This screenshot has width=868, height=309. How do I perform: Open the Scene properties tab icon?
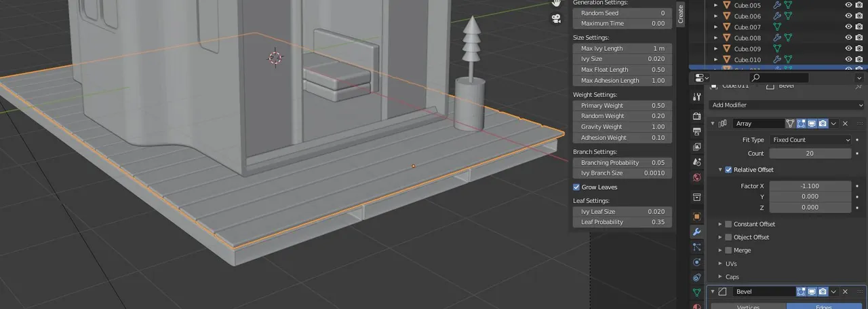696,162
